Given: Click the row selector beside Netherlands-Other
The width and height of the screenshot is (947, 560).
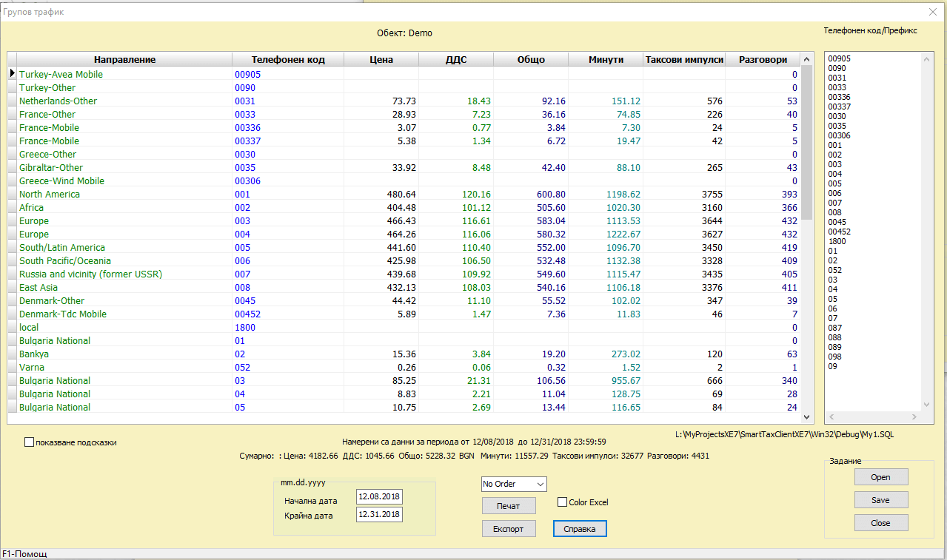Looking at the screenshot, I should coord(12,101).
